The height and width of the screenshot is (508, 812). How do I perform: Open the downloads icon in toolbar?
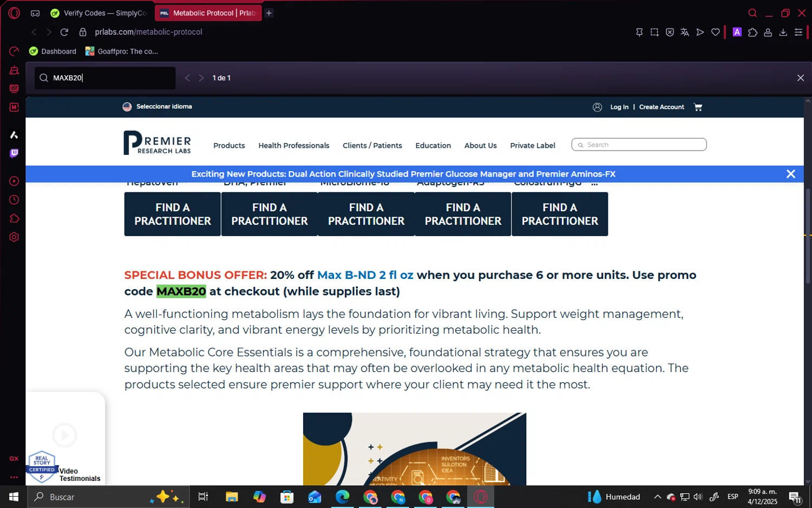click(783, 32)
